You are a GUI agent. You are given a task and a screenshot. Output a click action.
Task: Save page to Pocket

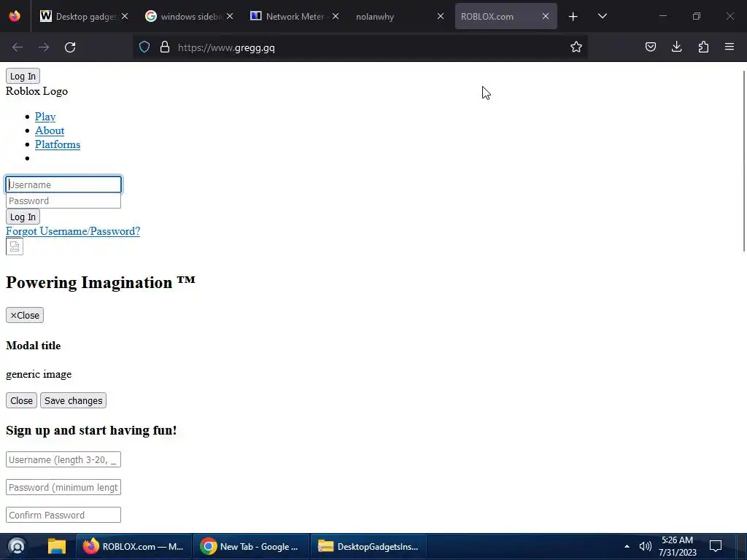coord(650,47)
